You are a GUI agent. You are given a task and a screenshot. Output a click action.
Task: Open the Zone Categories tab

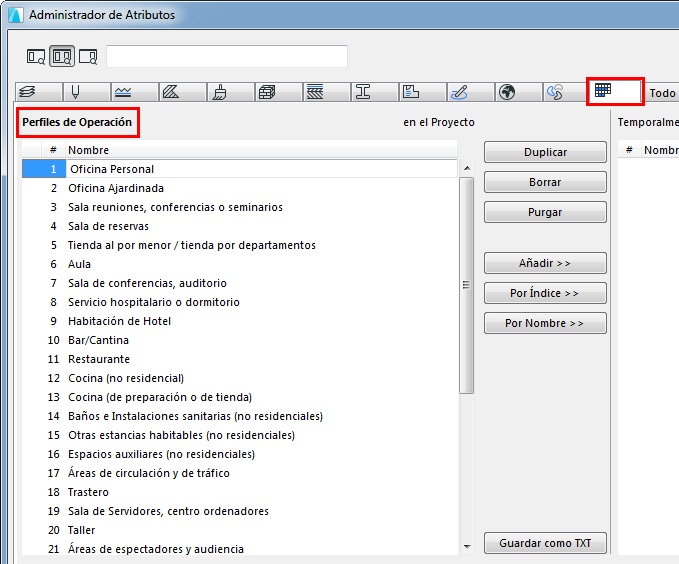click(x=423, y=92)
